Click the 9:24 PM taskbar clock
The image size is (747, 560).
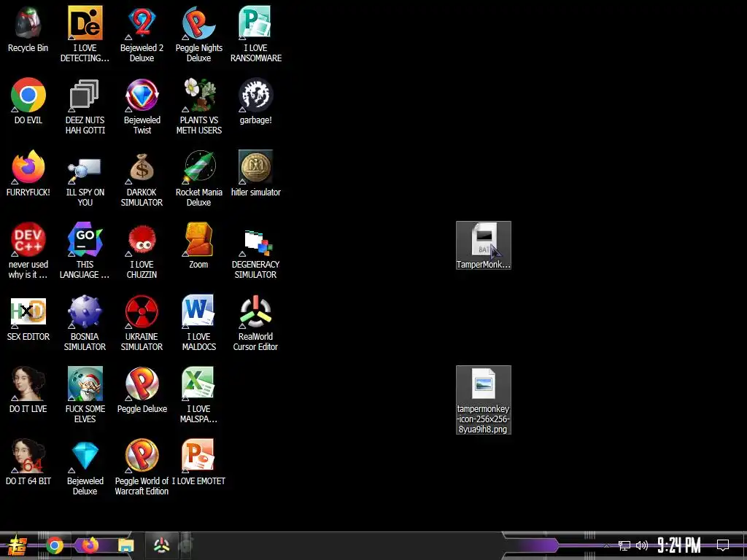tap(679, 545)
